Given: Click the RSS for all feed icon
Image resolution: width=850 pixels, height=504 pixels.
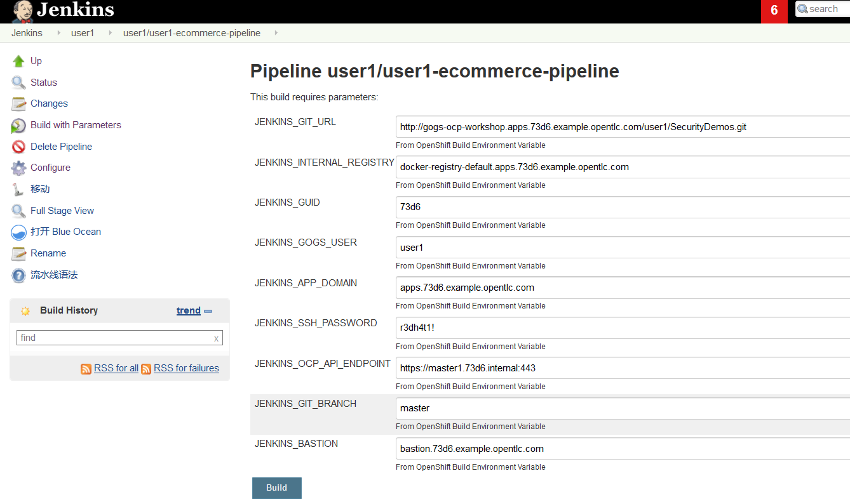Looking at the screenshot, I should (86, 369).
